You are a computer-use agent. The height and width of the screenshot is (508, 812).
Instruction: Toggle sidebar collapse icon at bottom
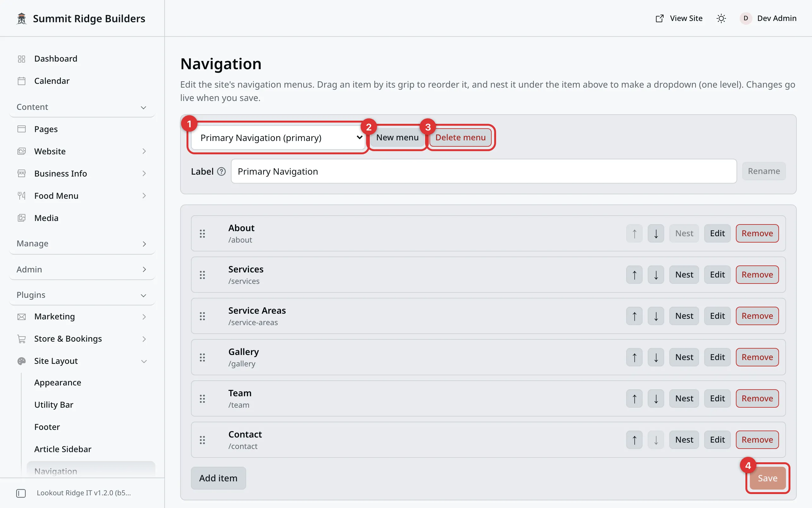(21, 493)
